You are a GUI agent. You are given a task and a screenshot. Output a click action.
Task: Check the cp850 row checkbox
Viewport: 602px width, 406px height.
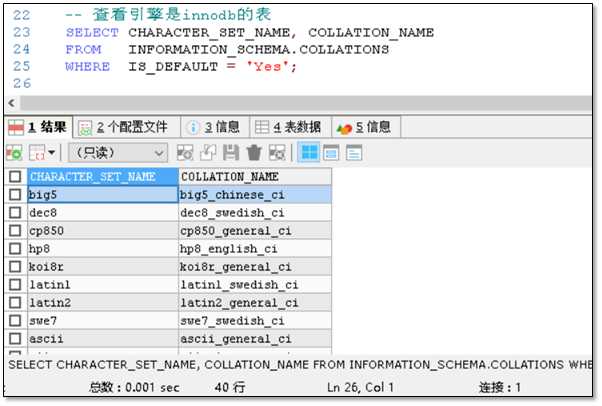pos(15,231)
